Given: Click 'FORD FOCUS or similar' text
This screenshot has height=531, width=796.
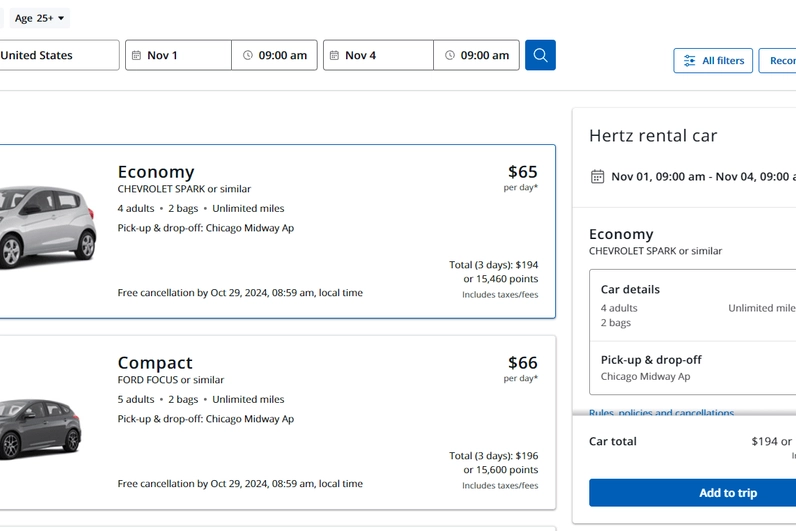Looking at the screenshot, I should pos(171,380).
